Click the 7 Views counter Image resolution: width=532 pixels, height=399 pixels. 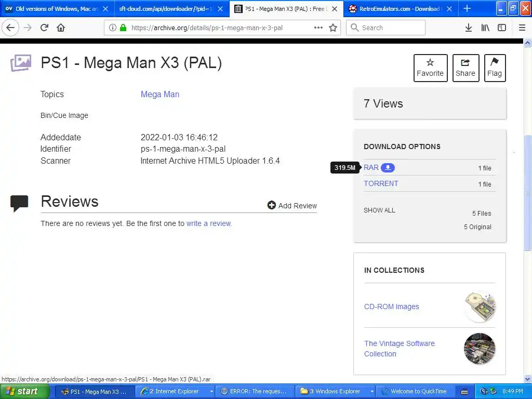[383, 103]
